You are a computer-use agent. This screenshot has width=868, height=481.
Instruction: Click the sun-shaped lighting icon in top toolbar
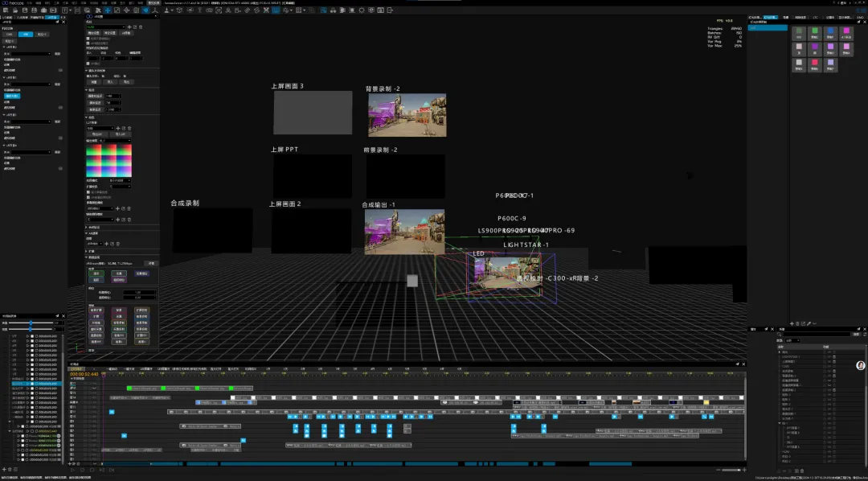362,10
